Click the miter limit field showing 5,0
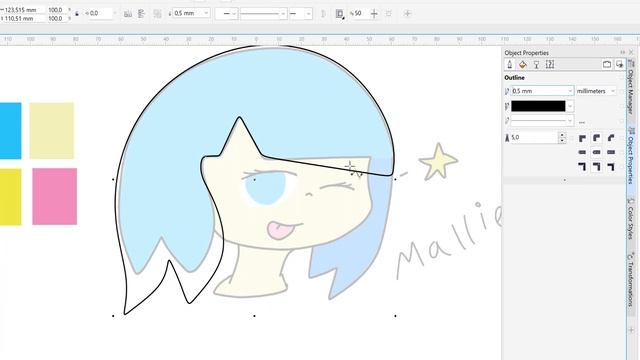Screen dimensions: 640x360 (x=534, y=138)
